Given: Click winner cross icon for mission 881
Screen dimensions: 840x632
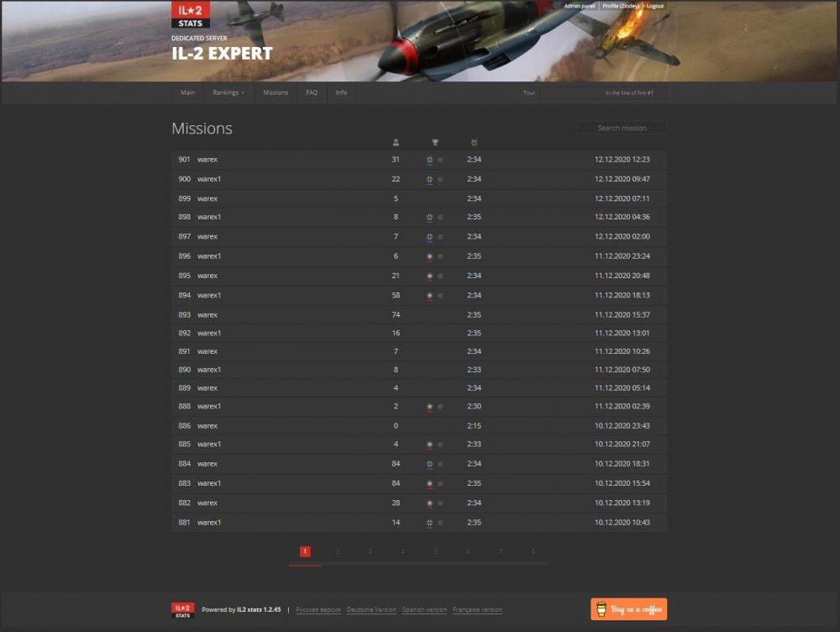Looking at the screenshot, I should [x=429, y=524].
